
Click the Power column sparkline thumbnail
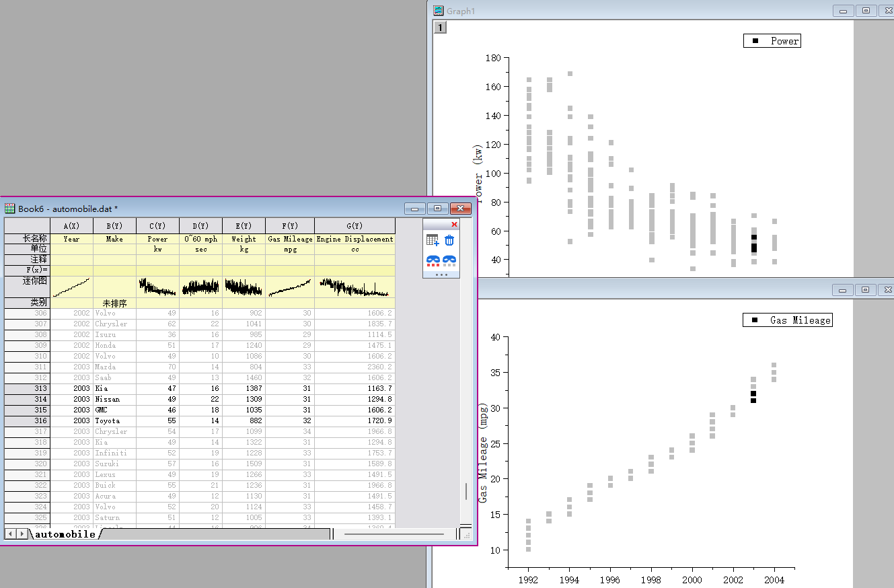[x=157, y=287]
